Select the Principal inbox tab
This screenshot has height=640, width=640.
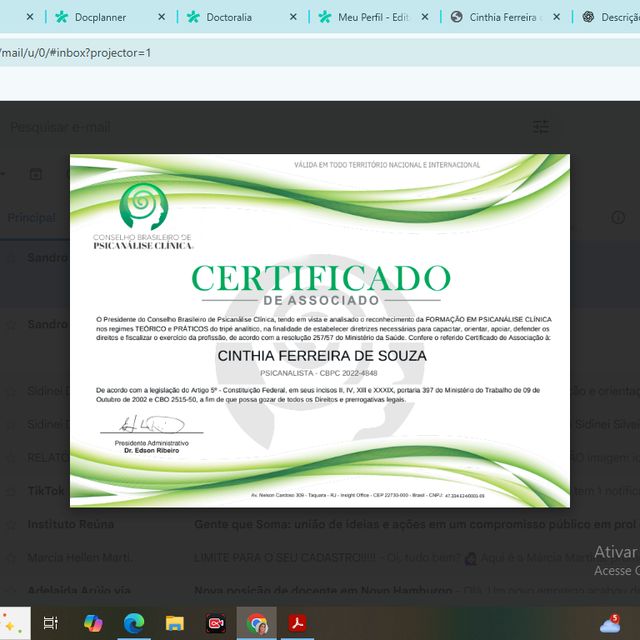32,218
